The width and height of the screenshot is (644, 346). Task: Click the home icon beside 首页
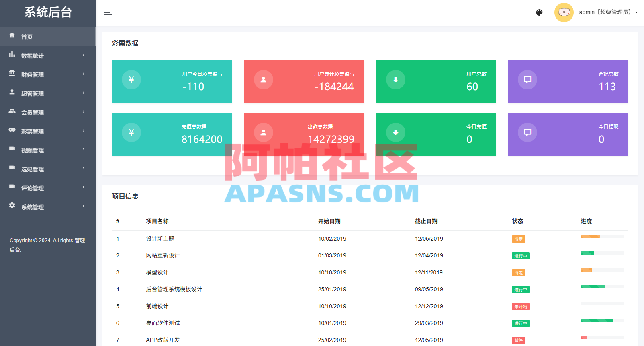(x=12, y=35)
